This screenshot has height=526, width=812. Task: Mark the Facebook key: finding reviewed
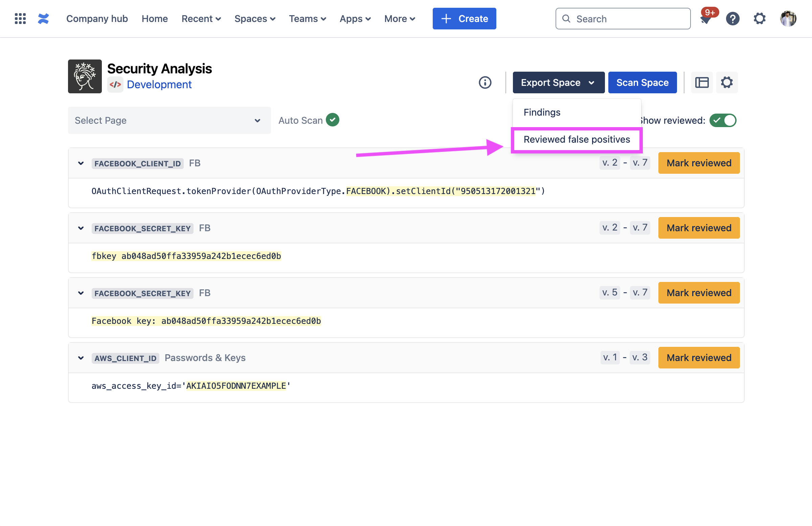click(699, 293)
